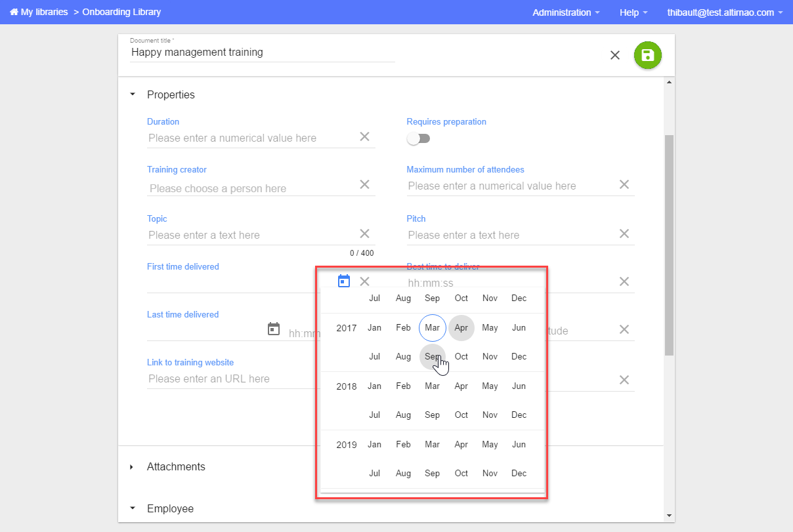Choose March 2018 in the picker

pyautogui.click(x=433, y=386)
